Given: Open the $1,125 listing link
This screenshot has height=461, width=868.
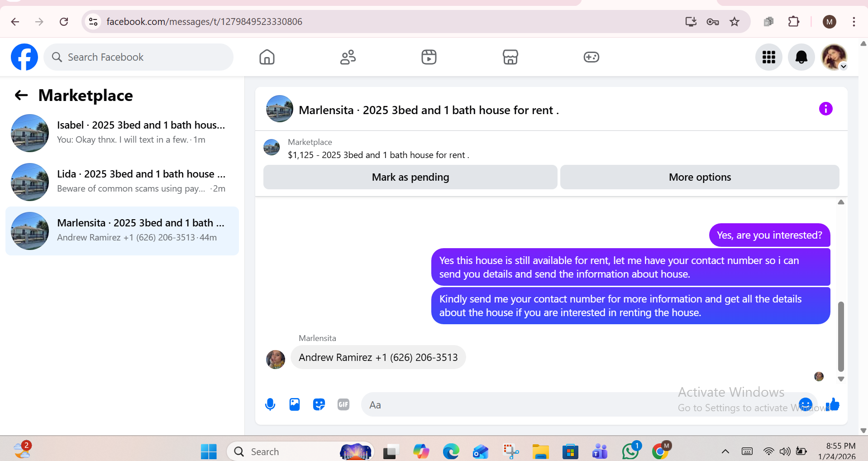Looking at the screenshot, I should point(378,155).
